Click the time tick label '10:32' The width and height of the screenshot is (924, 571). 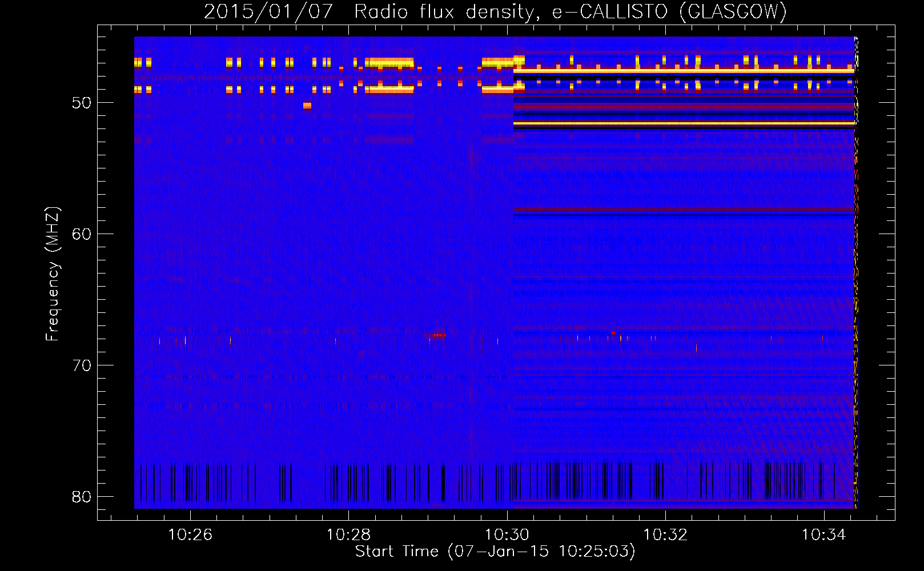click(x=665, y=534)
